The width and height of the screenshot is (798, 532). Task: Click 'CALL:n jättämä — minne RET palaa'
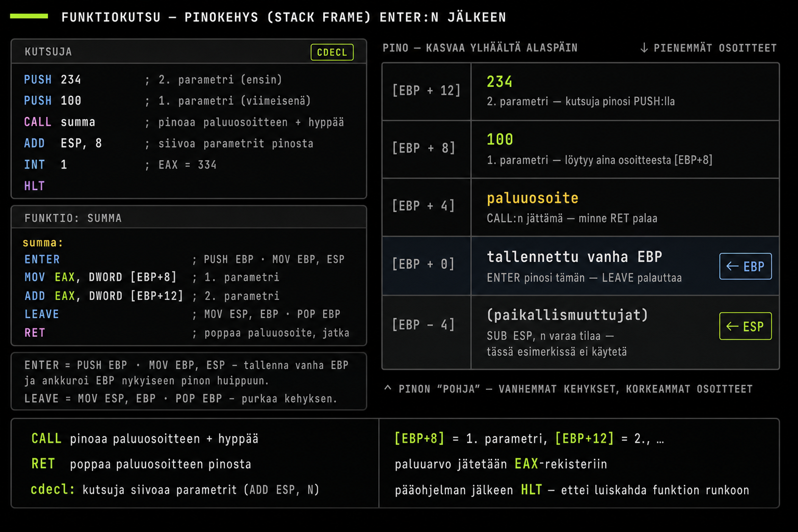(572, 218)
